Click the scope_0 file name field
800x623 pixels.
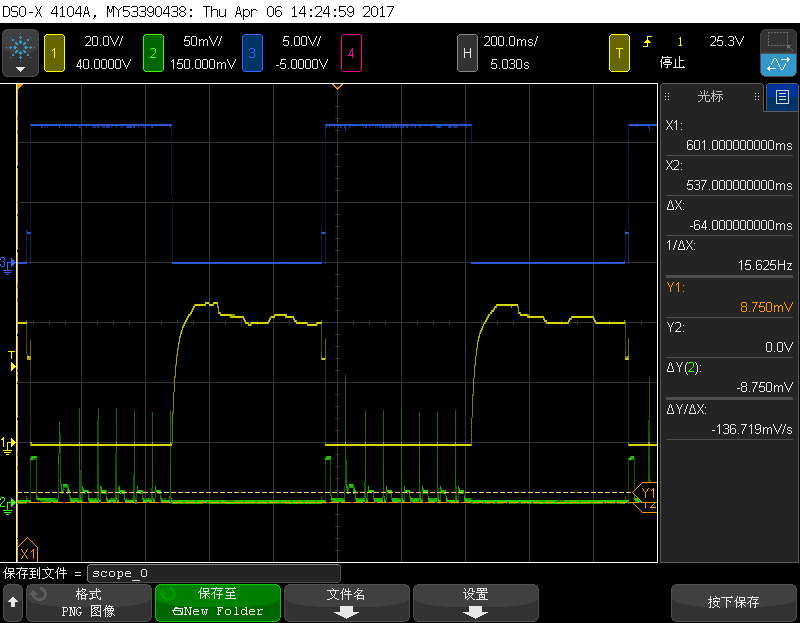[214, 574]
